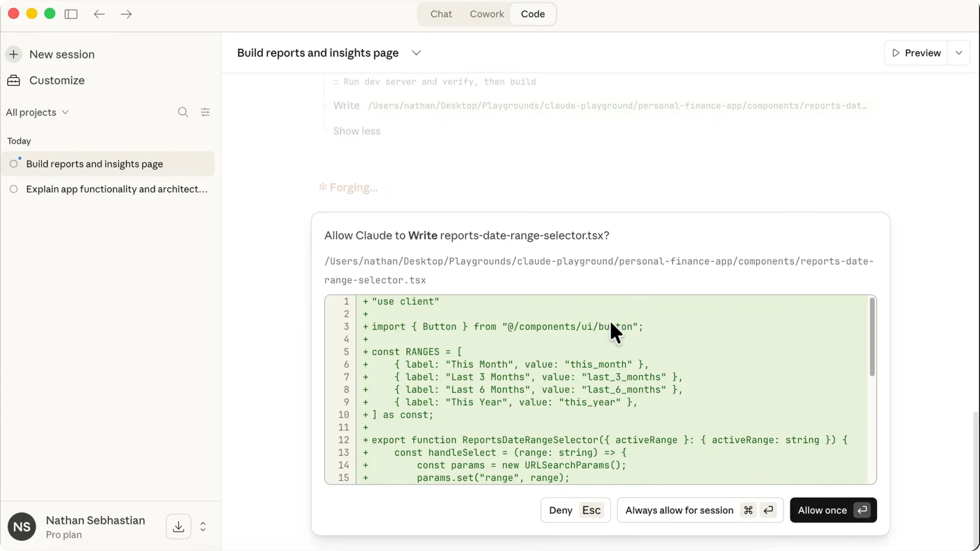Image resolution: width=980 pixels, height=551 pixels.
Task: Toggle the sidebar panel icon
Action: pos(71,14)
